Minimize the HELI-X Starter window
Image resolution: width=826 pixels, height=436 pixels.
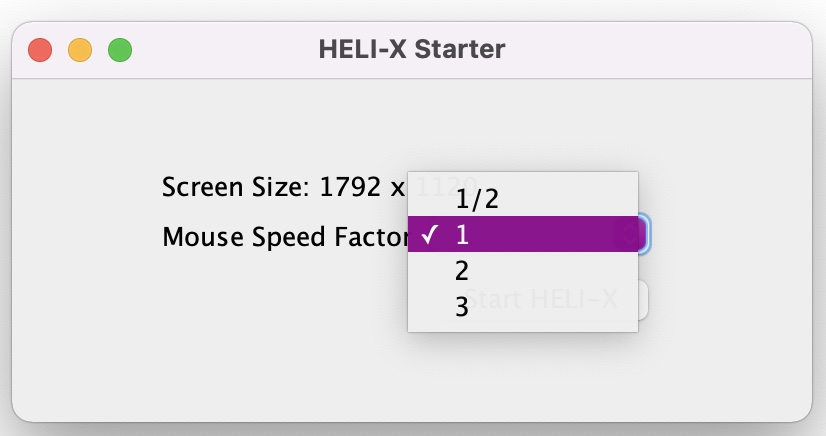pyautogui.click(x=80, y=49)
